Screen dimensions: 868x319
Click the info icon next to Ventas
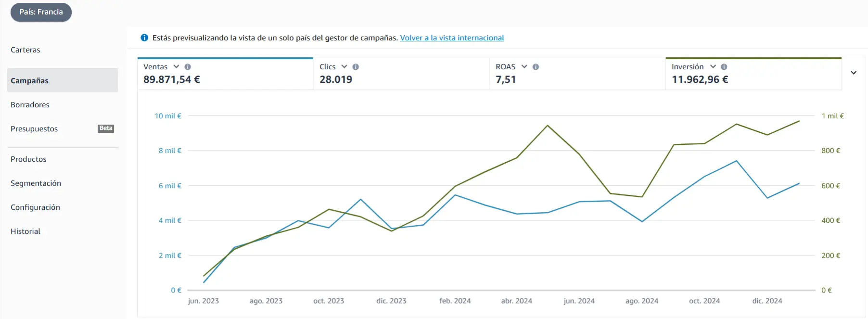tap(188, 67)
